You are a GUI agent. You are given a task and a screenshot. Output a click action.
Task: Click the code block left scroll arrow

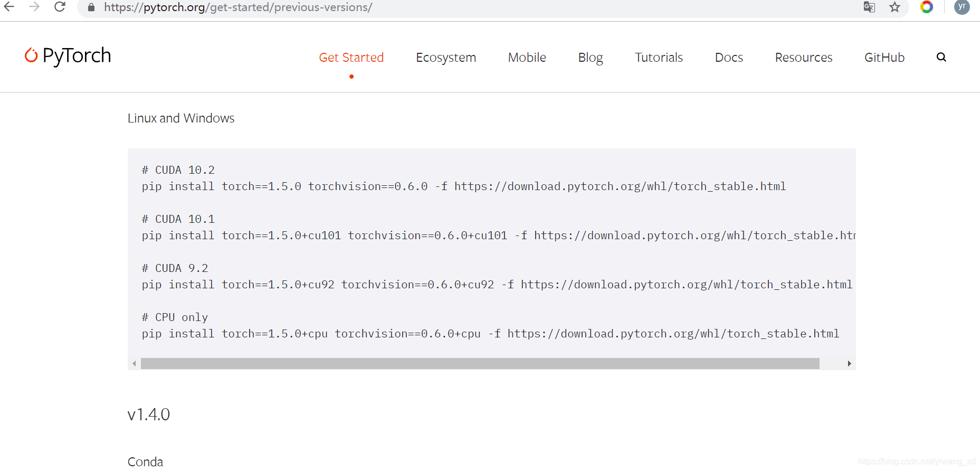click(134, 363)
